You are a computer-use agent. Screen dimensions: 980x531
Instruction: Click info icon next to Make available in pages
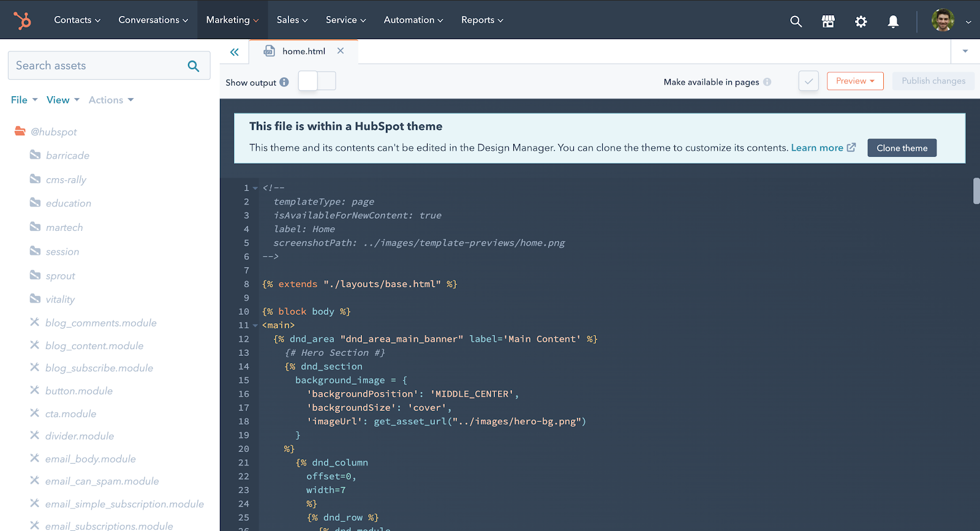click(x=767, y=82)
